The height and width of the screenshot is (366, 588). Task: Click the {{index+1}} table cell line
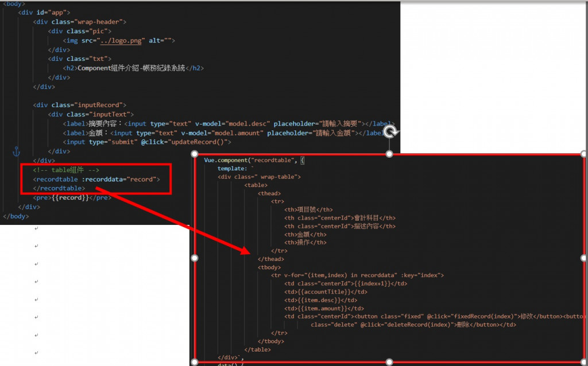pos(346,283)
